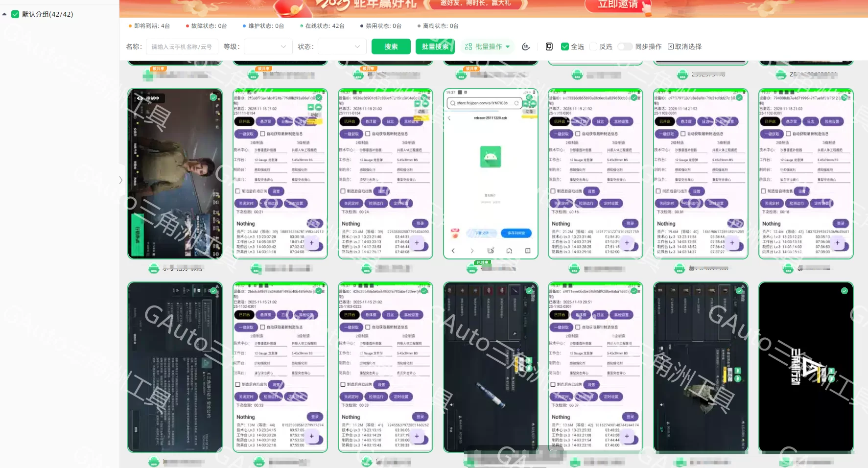The width and height of the screenshot is (868, 468).
Task: Open the 控制中 game video thumbnail
Action: 175,174
